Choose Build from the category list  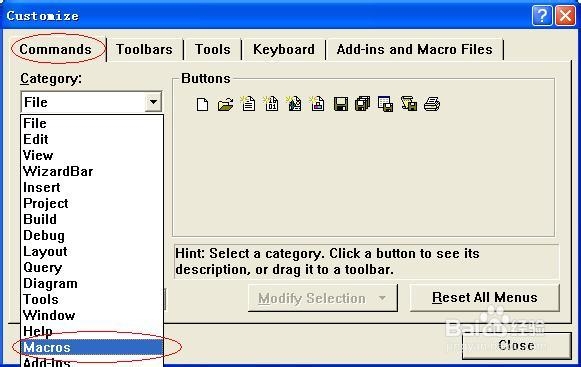coord(92,219)
